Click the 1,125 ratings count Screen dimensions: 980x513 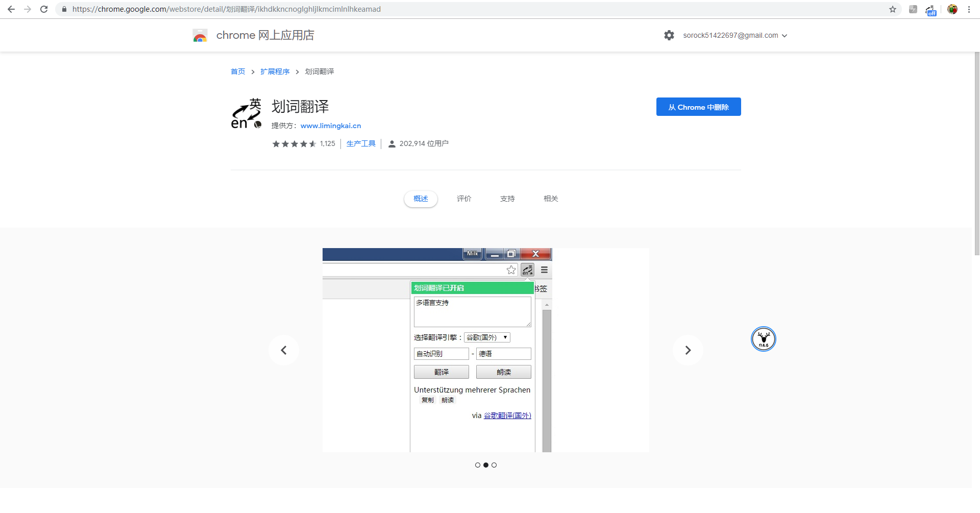pos(328,144)
